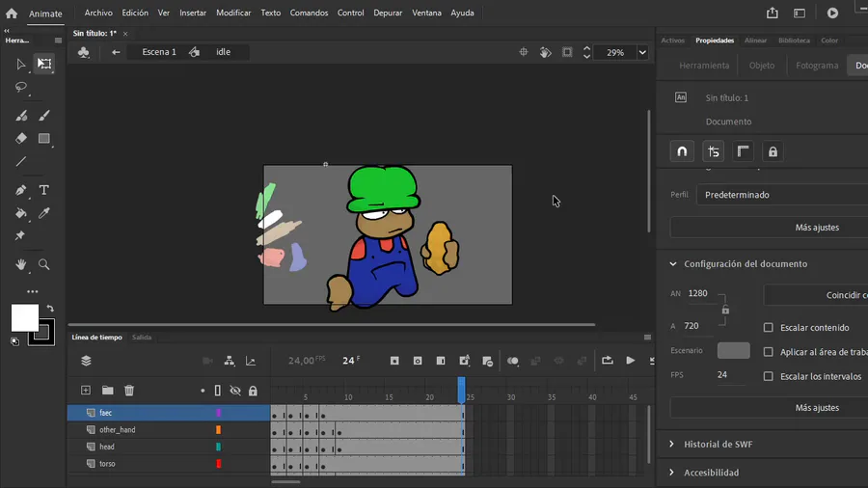Image resolution: width=868 pixels, height=488 pixels.
Task: Switch to the Biblioteca panel tab
Action: pyautogui.click(x=794, y=41)
